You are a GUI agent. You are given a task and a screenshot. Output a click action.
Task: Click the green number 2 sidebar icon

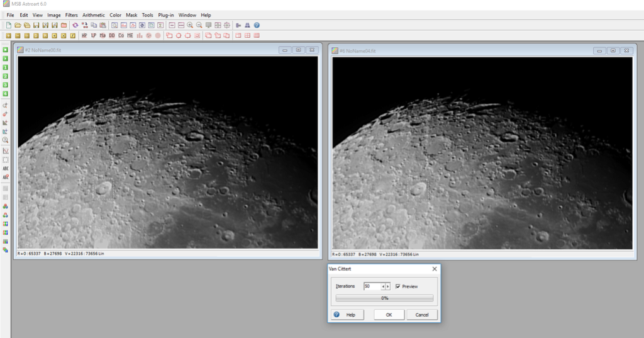[x=5, y=76]
